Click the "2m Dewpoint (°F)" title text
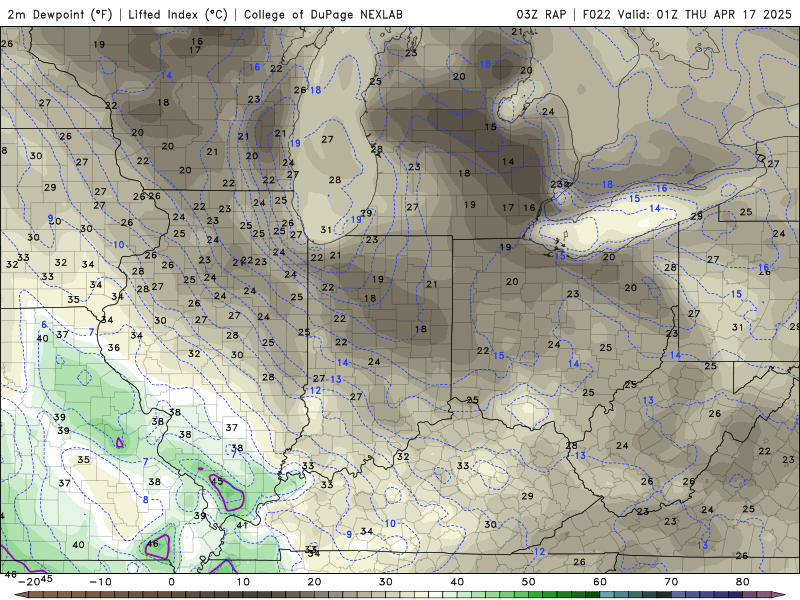The image size is (800, 600). tap(60, 14)
